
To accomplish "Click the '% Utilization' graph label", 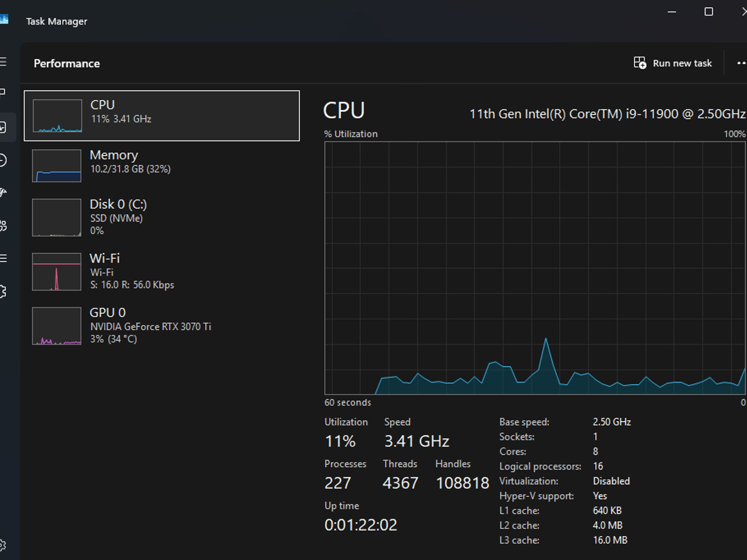I will pos(351,134).
